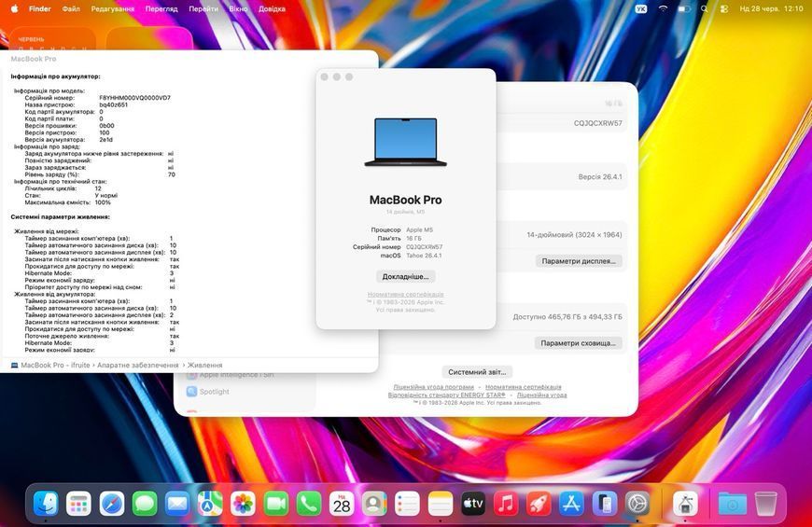Launch Maps from the dock
Image resolution: width=812 pixels, height=527 pixels.
210,503
